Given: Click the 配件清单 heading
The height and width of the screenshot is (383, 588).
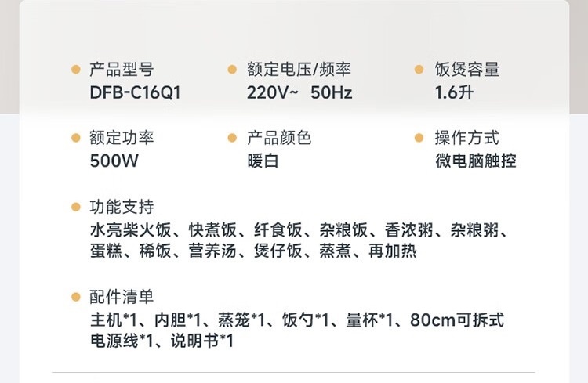Looking at the screenshot, I should [122, 297].
